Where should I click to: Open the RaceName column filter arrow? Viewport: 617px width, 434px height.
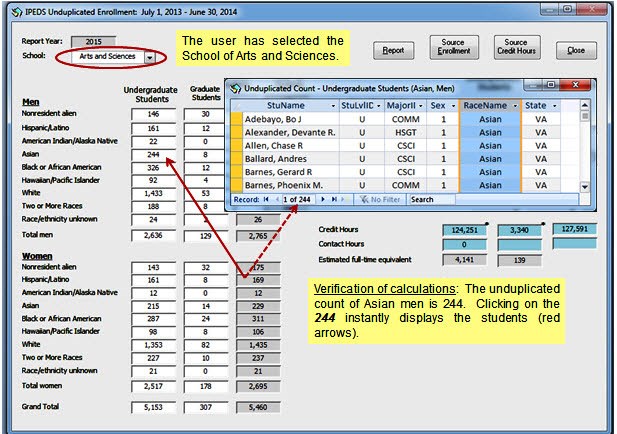[515, 106]
